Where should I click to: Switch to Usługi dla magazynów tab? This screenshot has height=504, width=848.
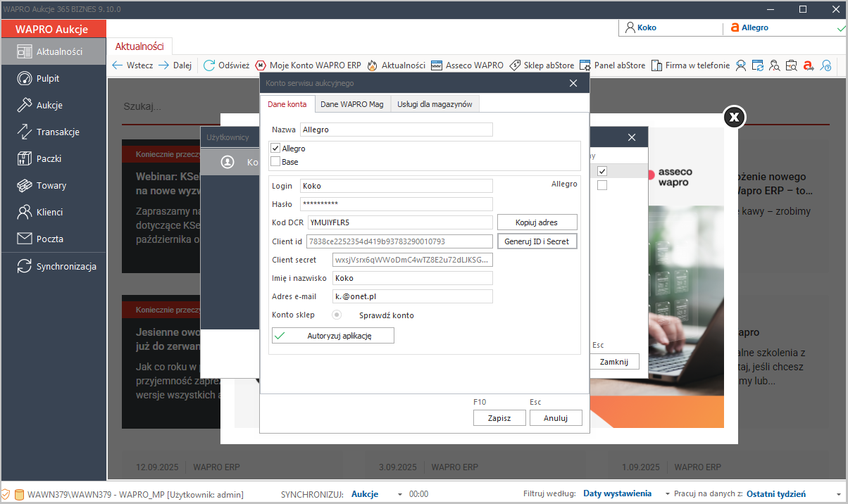pos(435,104)
